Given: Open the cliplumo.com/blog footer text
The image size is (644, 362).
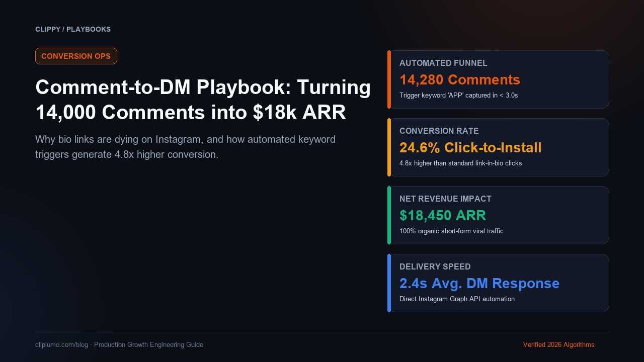Looking at the screenshot, I should click(119, 345).
